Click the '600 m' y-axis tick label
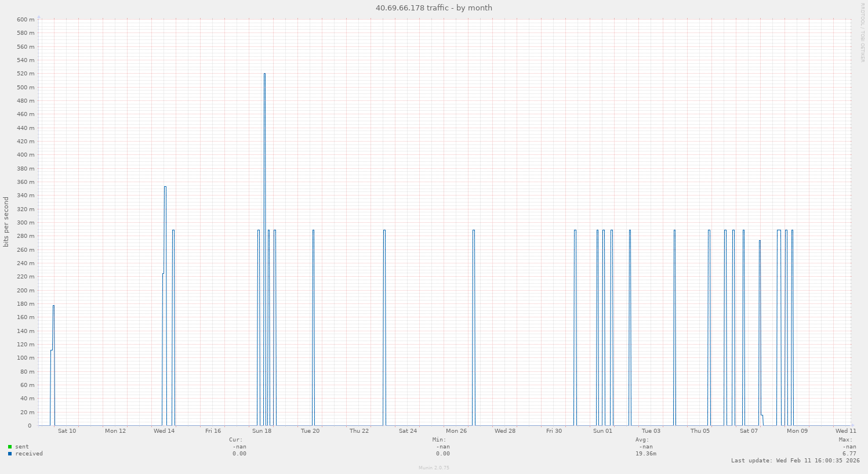This screenshot has height=474, width=868. [x=26, y=20]
